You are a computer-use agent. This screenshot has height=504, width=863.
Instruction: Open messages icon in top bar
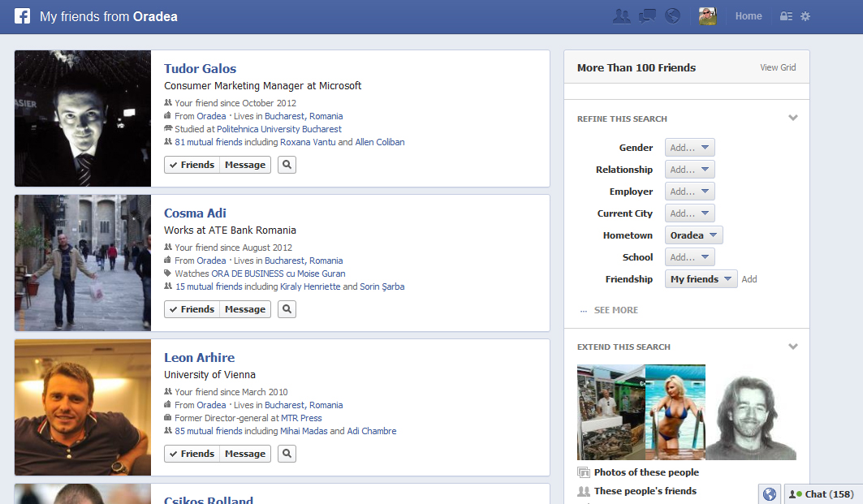point(647,16)
